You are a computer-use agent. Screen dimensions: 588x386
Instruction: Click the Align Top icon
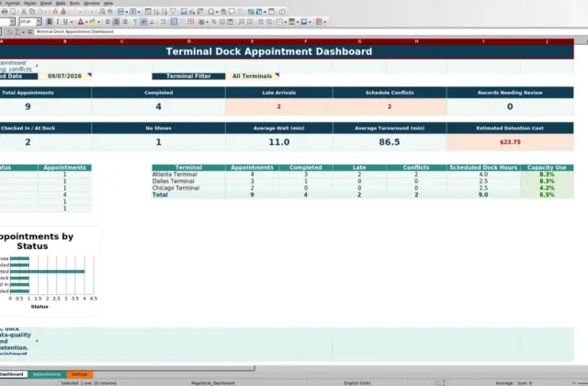coord(135,22)
